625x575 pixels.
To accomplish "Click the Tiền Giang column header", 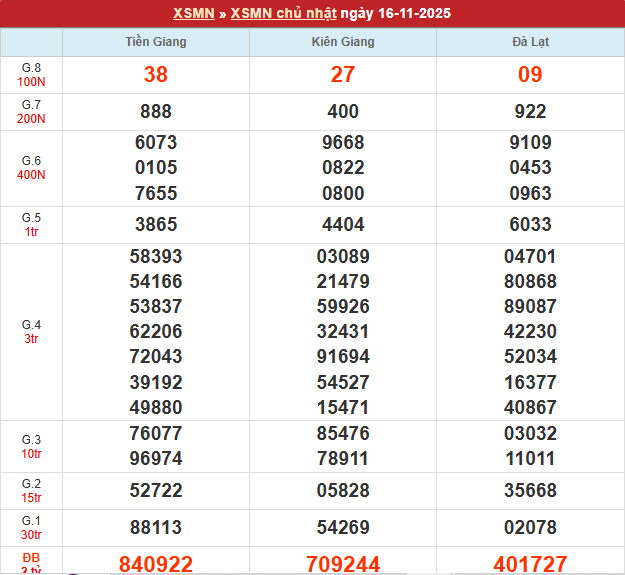I will [x=156, y=41].
